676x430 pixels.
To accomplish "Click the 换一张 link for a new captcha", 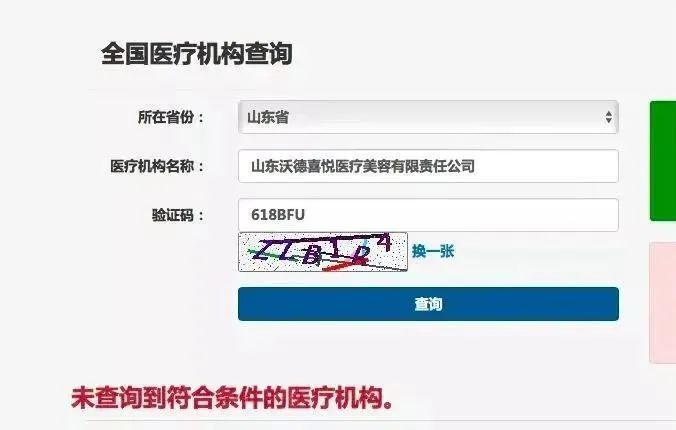I will tap(433, 251).
